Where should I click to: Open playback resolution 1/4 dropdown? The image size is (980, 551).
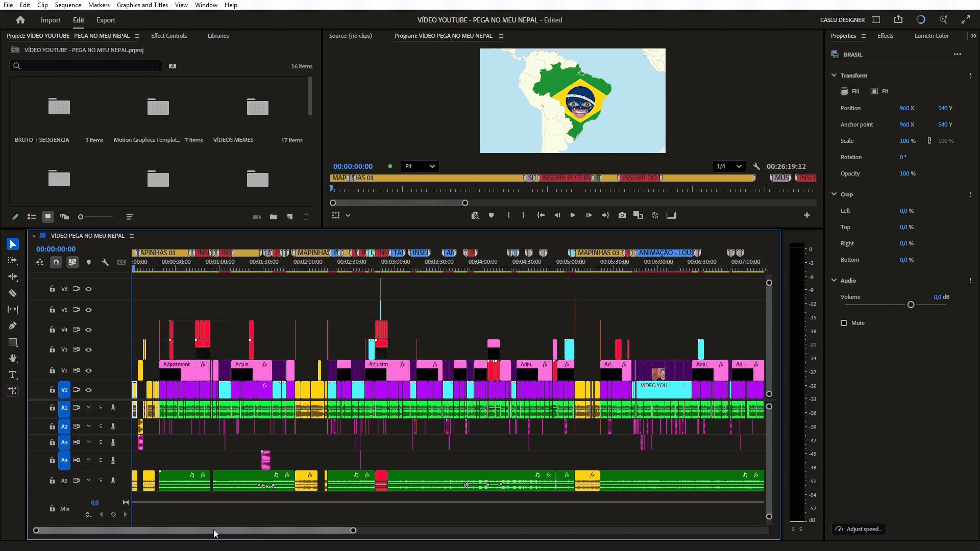728,166
